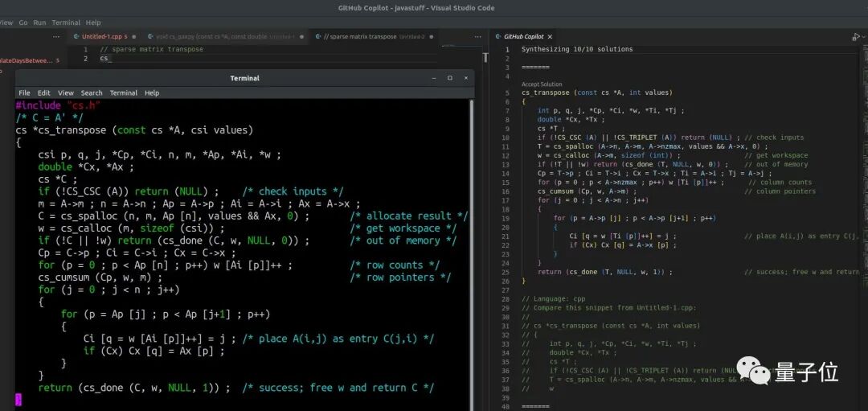Click 'cs_transpose (const cs *A, int values)' line 5

tap(596, 92)
